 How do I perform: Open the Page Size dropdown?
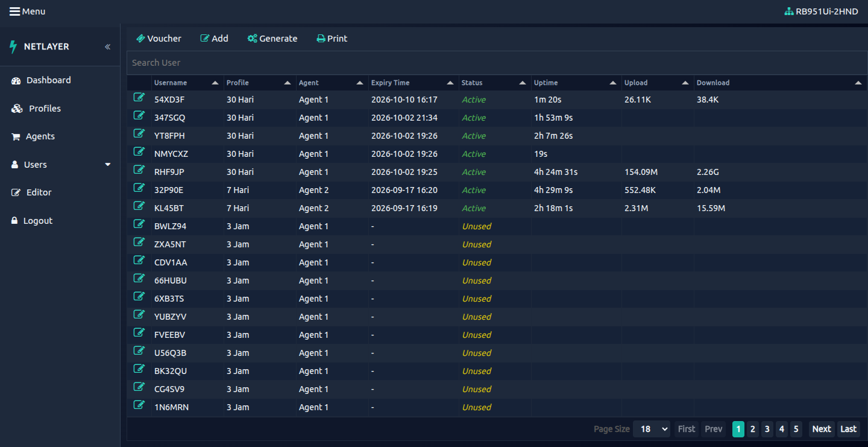(x=652, y=429)
